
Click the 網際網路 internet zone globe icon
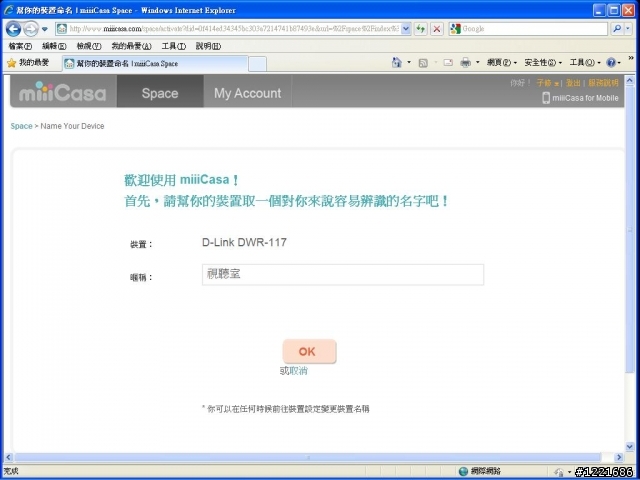463,471
